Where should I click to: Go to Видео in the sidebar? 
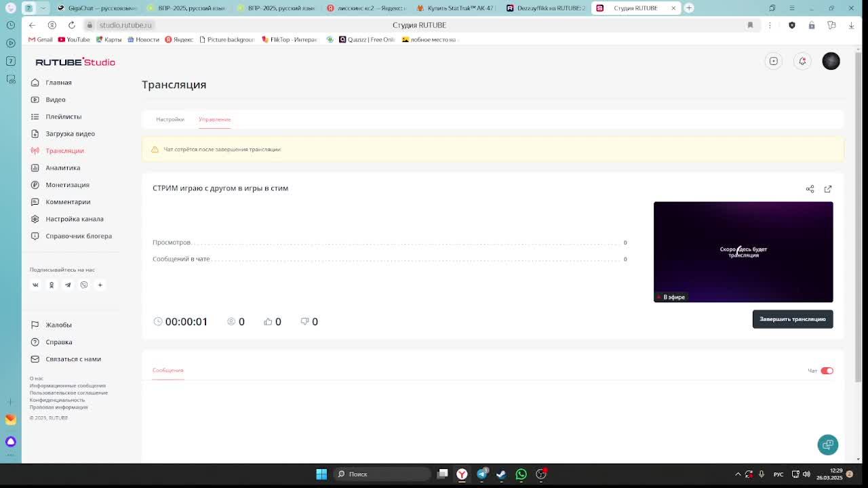pos(56,100)
